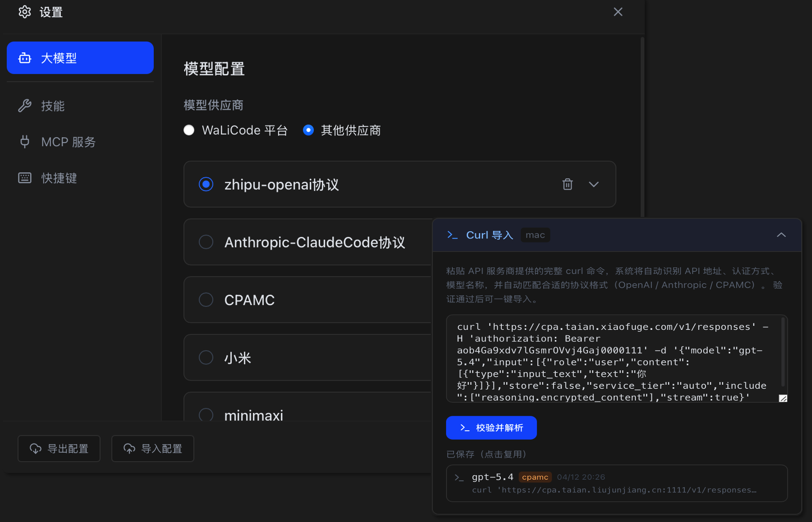Click the settings gear icon in header
812x522 pixels.
[x=25, y=12]
